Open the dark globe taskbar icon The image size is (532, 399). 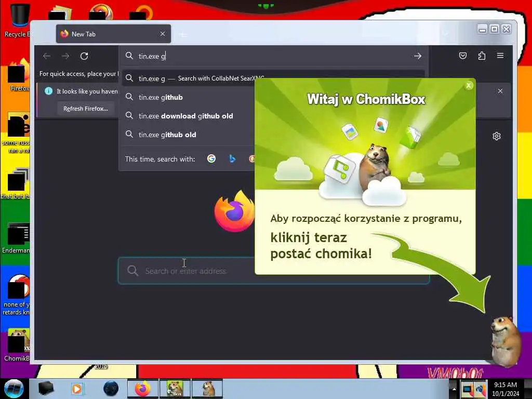point(111,389)
